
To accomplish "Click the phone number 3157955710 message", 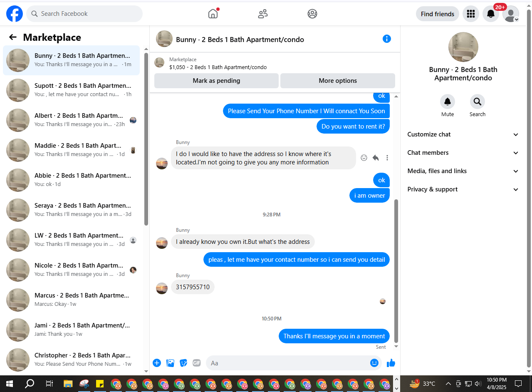I will coord(193,287).
